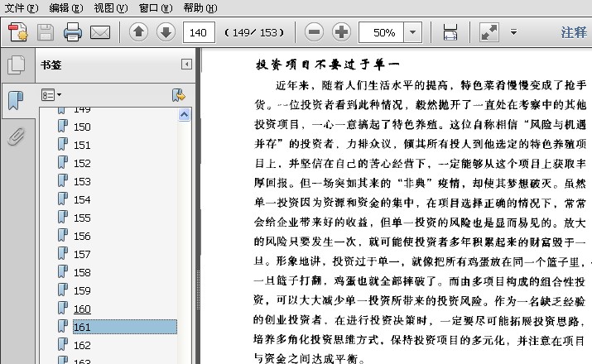The image size is (592, 364).
Task: Click the Create PDF icon
Action: point(17,32)
